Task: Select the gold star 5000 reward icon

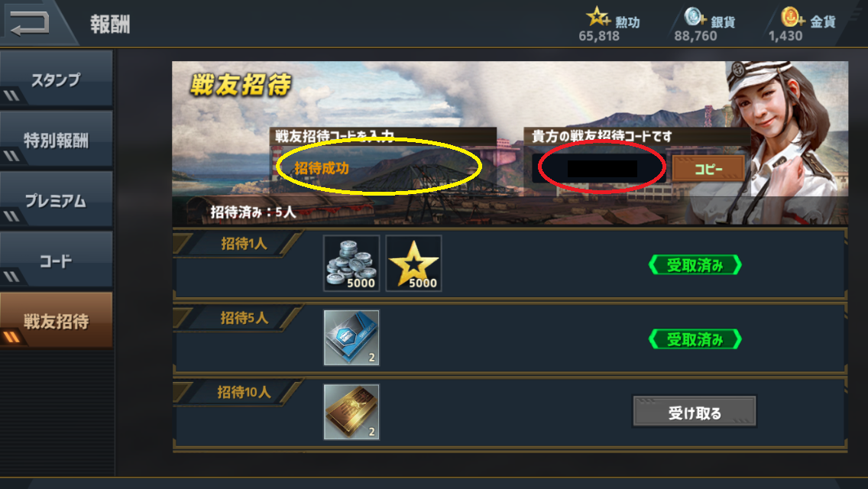Action: coord(413,263)
